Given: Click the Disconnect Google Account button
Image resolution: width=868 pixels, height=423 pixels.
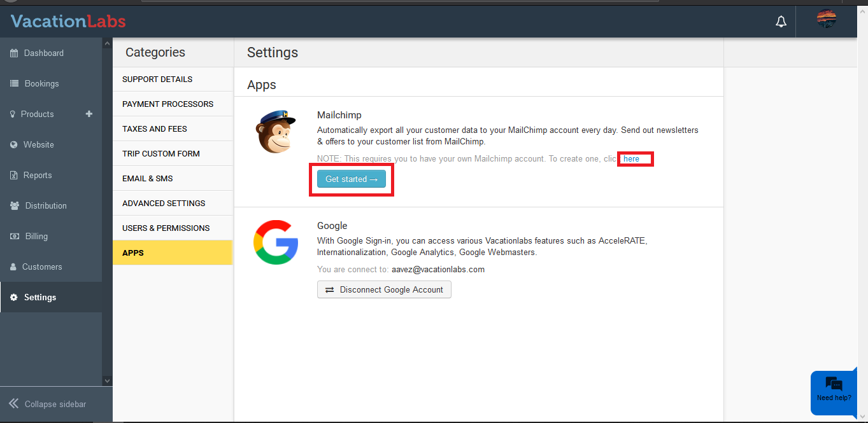Looking at the screenshot, I should tap(384, 289).
